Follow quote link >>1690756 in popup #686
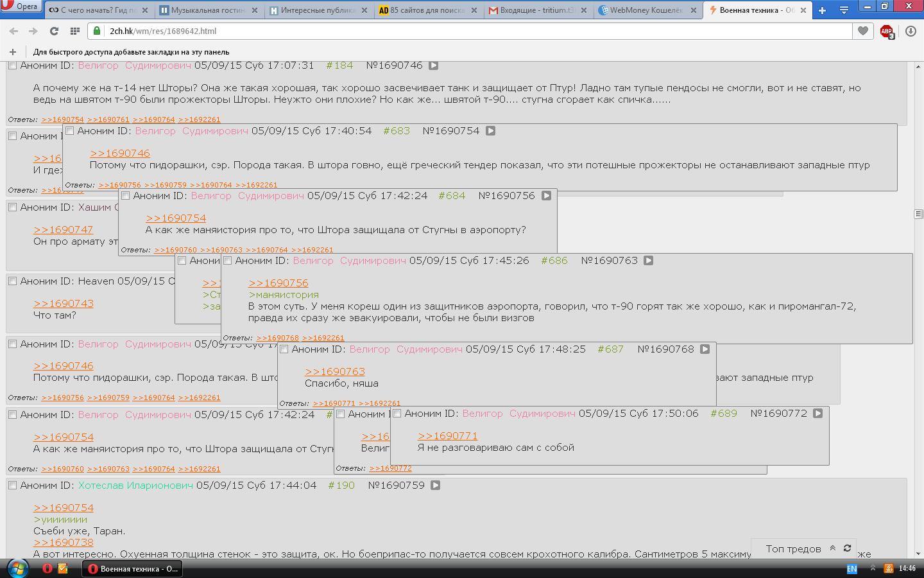 (278, 283)
